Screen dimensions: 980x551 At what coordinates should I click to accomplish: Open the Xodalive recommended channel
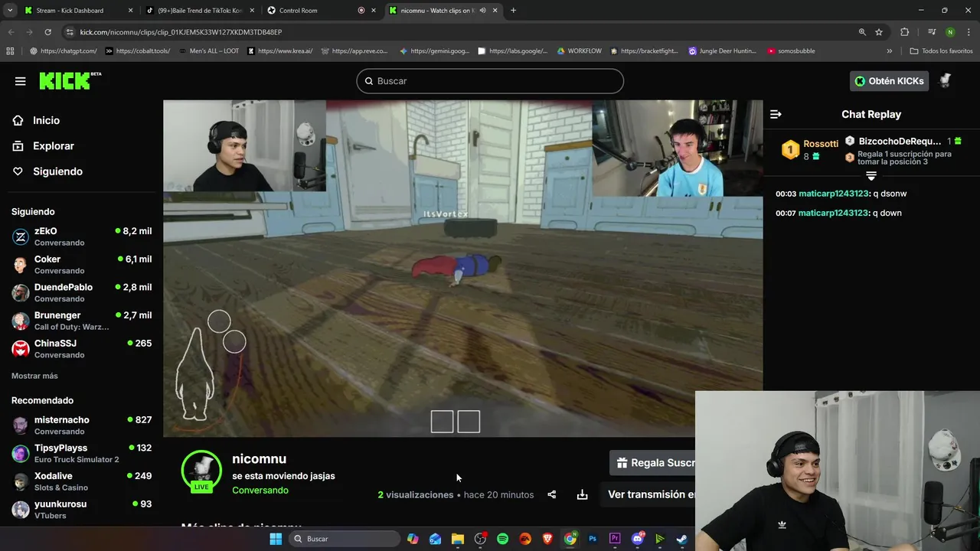(81, 481)
